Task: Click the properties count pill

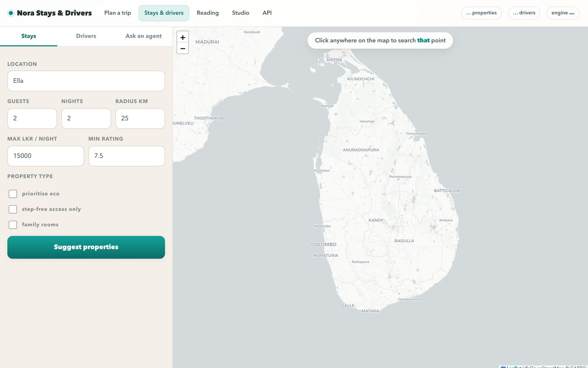Action: tap(481, 13)
